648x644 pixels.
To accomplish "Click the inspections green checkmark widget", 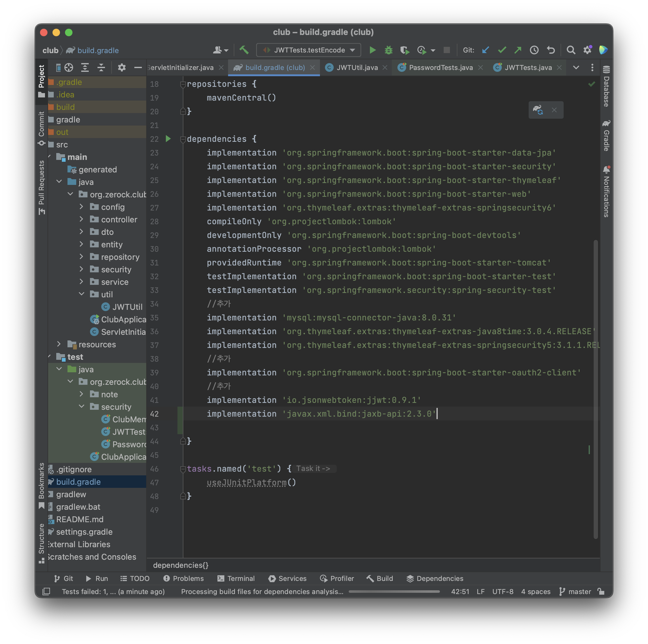I will click(x=592, y=84).
